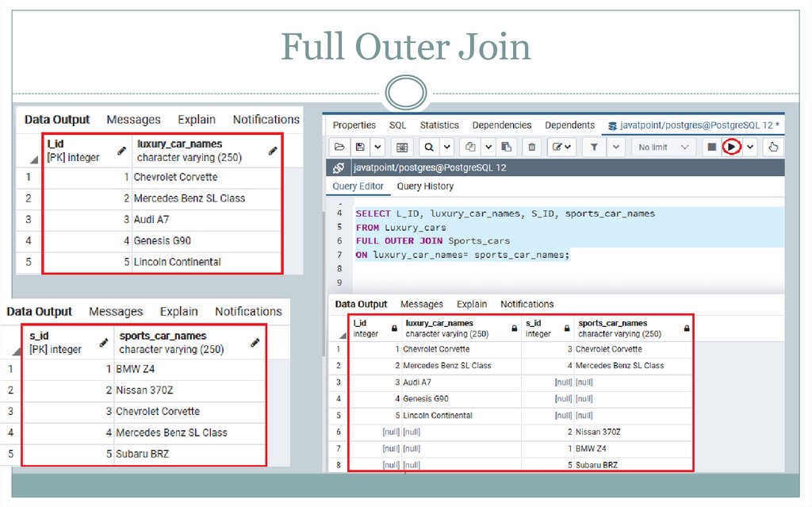Click lock icon in join result l_id header

(x=394, y=328)
